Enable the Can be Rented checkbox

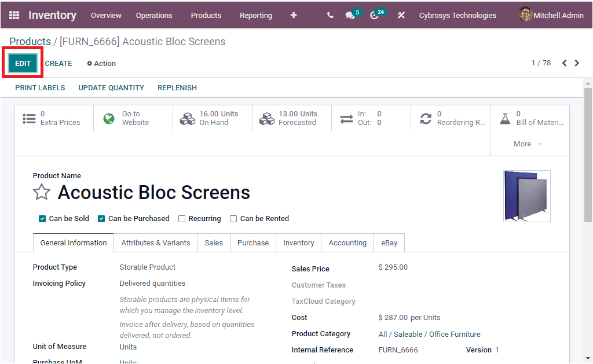click(x=233, y=219)
